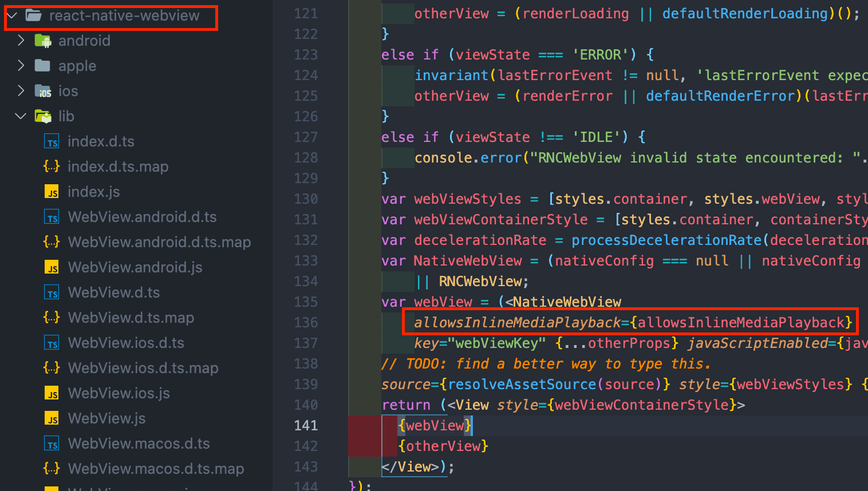868x491 pixels.
Task: Click the 'return' keyword on line 140
Action: [x=406, y=405]
